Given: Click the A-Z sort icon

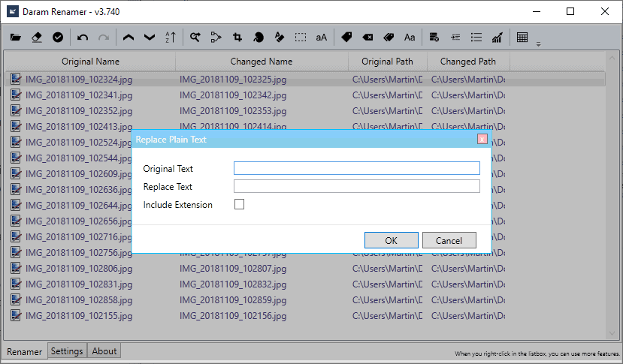Looking at the screenshot, I should [x=171, y=38].
